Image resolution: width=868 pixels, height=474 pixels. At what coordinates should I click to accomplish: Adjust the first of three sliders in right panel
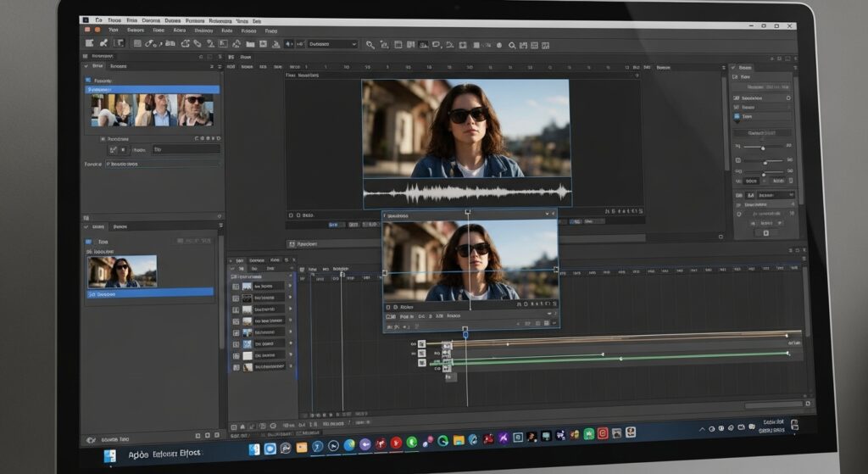point(763,148)
